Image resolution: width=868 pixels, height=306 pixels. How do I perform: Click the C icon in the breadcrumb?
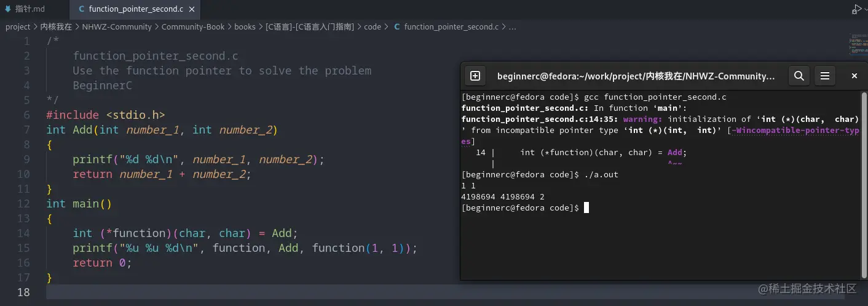point(397,26)
